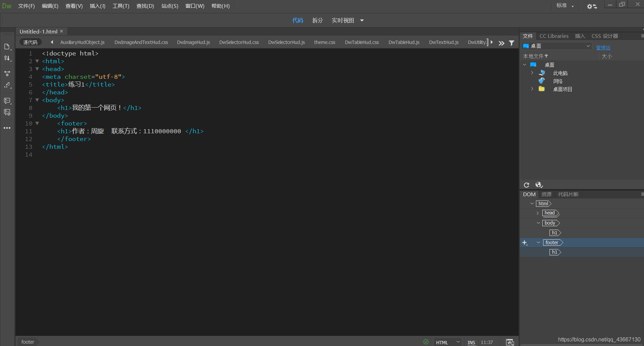The image size is (644, 346).
Task: Open the DOM panel options menu icon
Action: (642, 194)
